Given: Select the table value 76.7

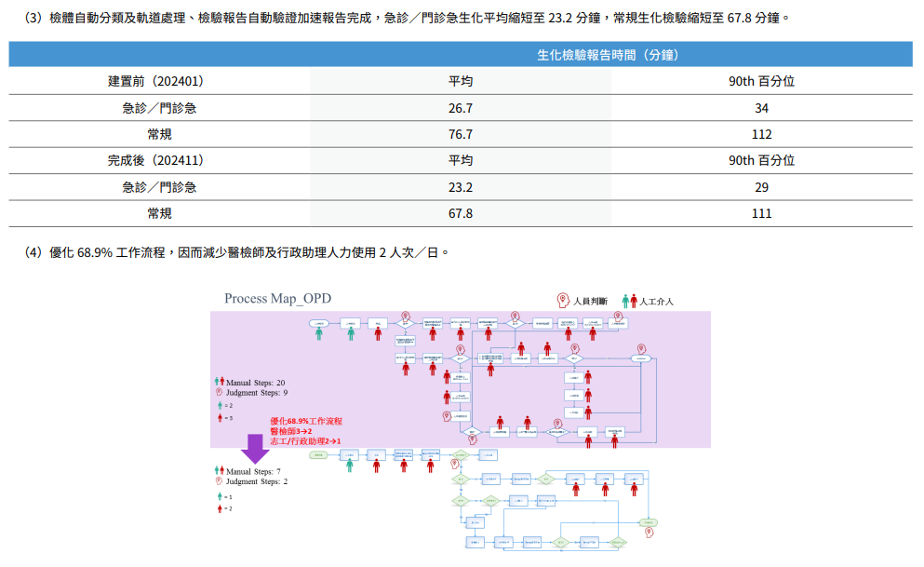Looking at the screenshot, I should [x=461, y=134].
